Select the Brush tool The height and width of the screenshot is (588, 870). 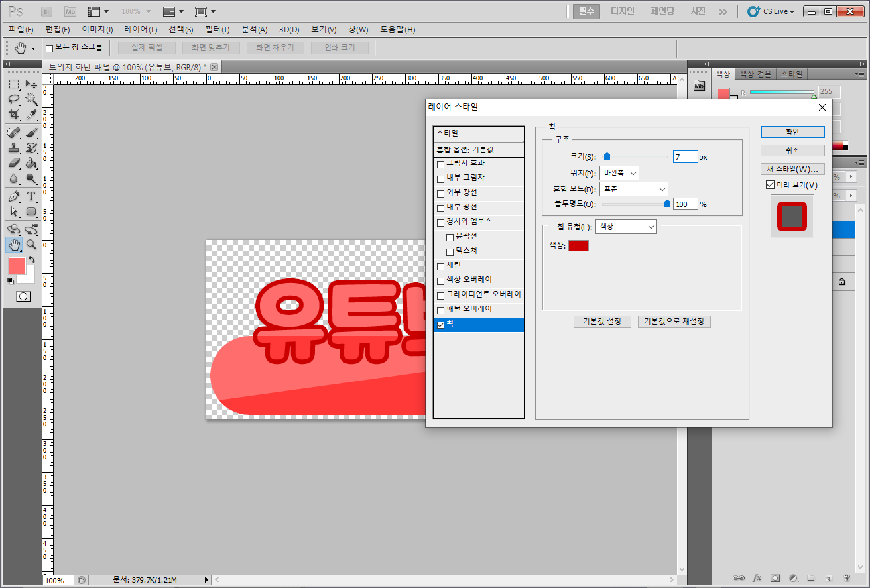pyautogui.click(x=31, y=133)
